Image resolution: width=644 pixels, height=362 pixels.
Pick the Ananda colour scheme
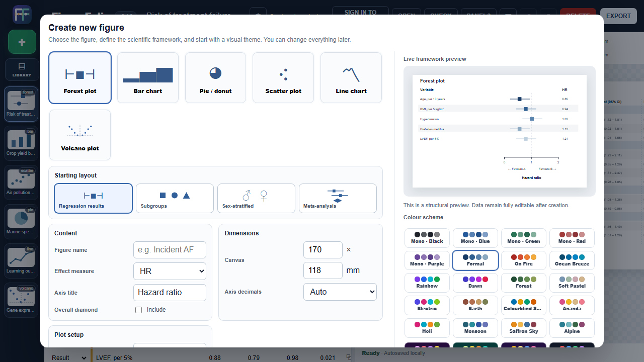pos(572,305)
